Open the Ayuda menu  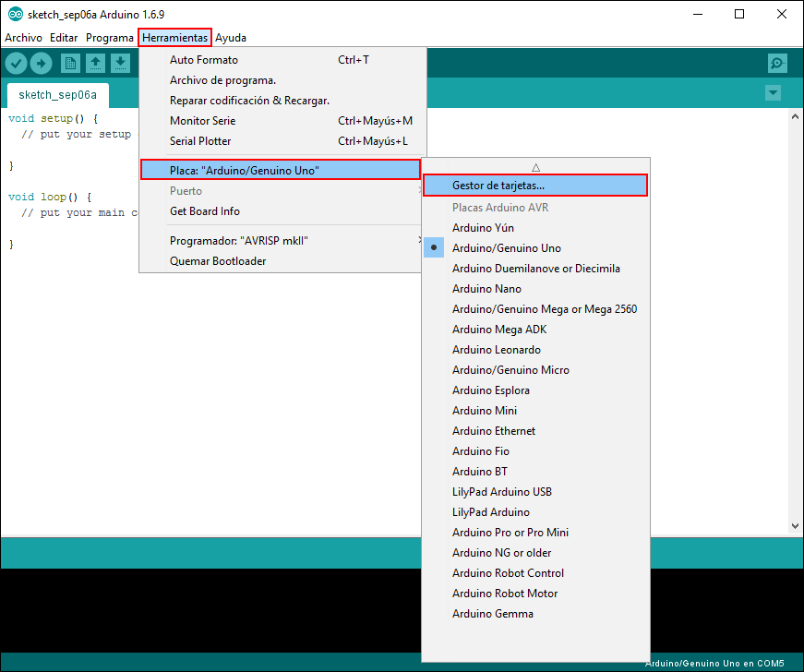[231, 38]
